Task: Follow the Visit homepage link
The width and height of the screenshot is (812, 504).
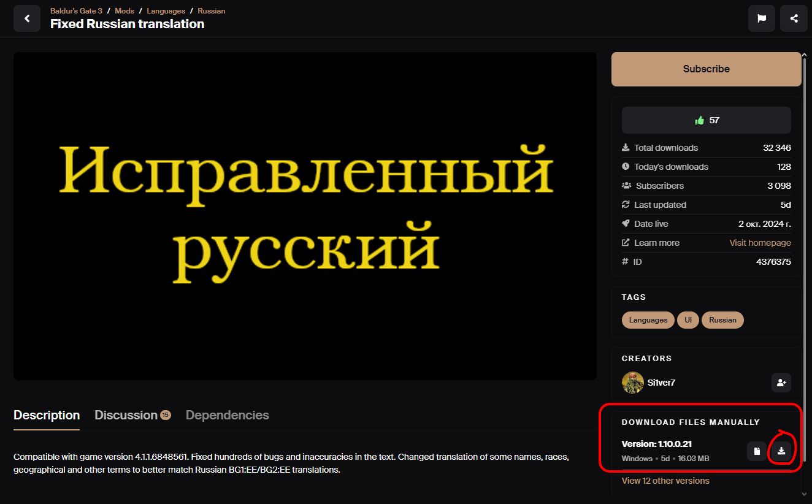Action: point(760,243)
